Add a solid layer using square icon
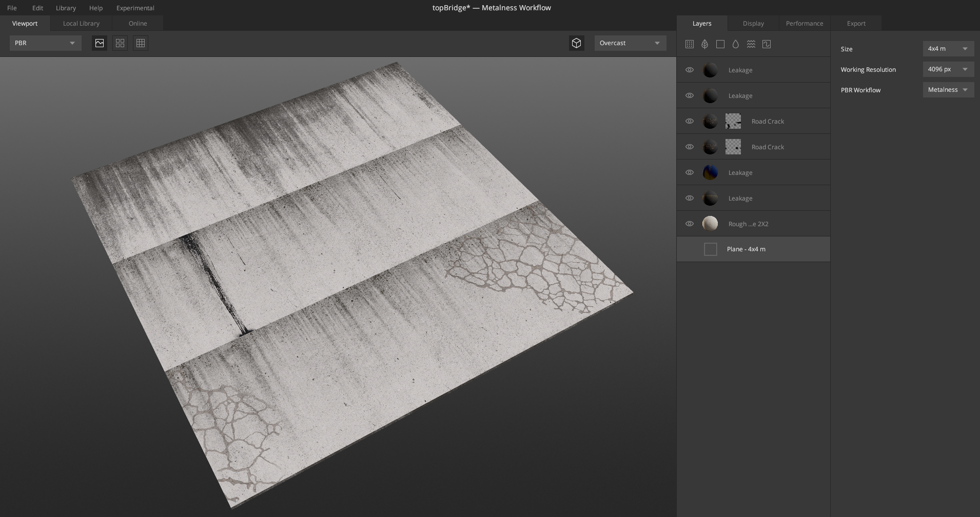The width and height of the screenshot is (980, 517). 720,44
